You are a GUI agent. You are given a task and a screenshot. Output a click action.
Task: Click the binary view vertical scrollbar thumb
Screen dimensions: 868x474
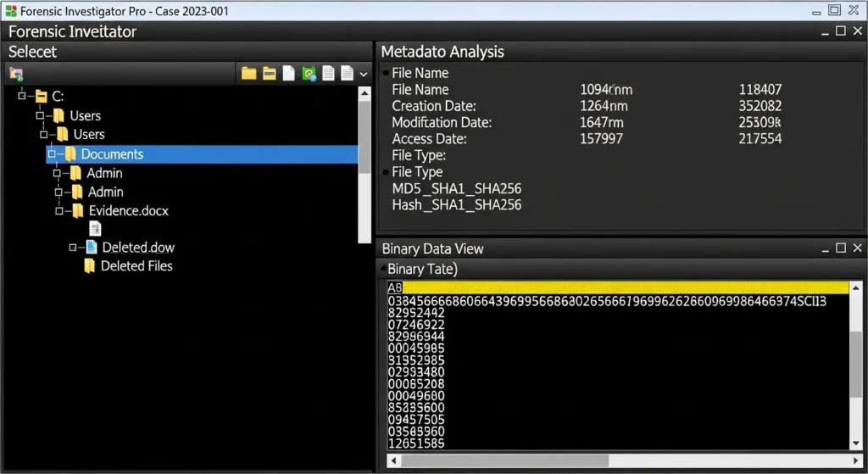[x=856, y=364]
